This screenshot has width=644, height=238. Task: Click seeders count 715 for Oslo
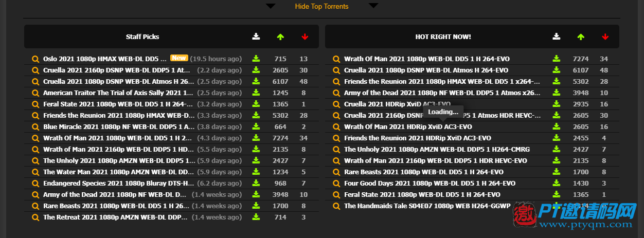click(x=280, y=59)
